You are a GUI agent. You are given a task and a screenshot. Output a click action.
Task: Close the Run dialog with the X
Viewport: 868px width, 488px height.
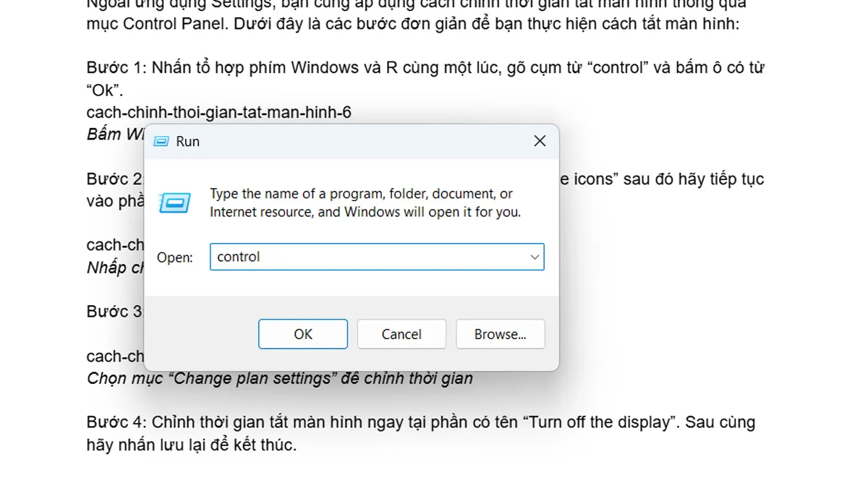click(540, 141)
